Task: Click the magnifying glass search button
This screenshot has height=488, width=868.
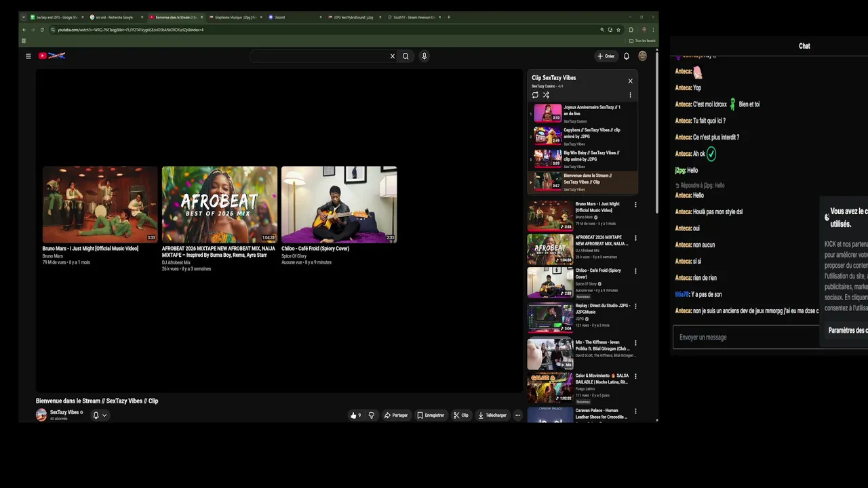Action: (x=406, y=56)
